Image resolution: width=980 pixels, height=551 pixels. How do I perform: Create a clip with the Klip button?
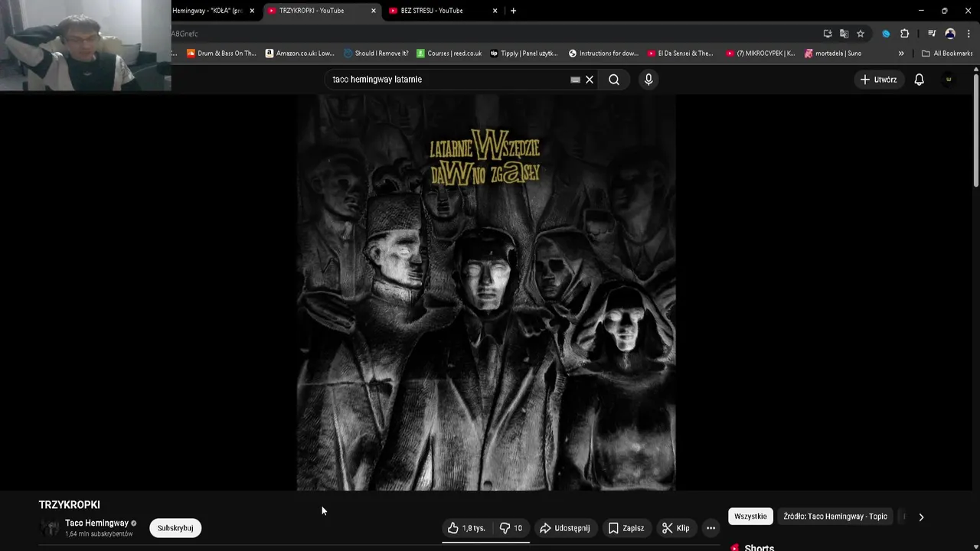tap(676, 528)
